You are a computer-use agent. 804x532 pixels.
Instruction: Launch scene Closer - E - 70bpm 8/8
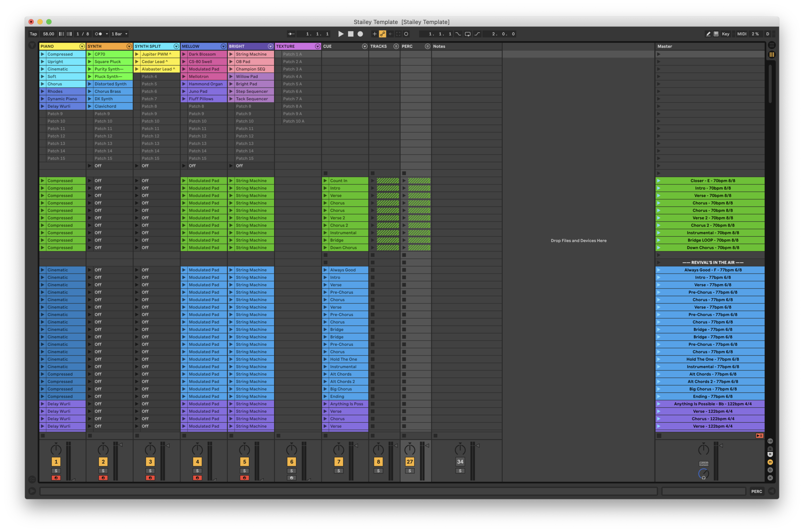pos(658,181)
